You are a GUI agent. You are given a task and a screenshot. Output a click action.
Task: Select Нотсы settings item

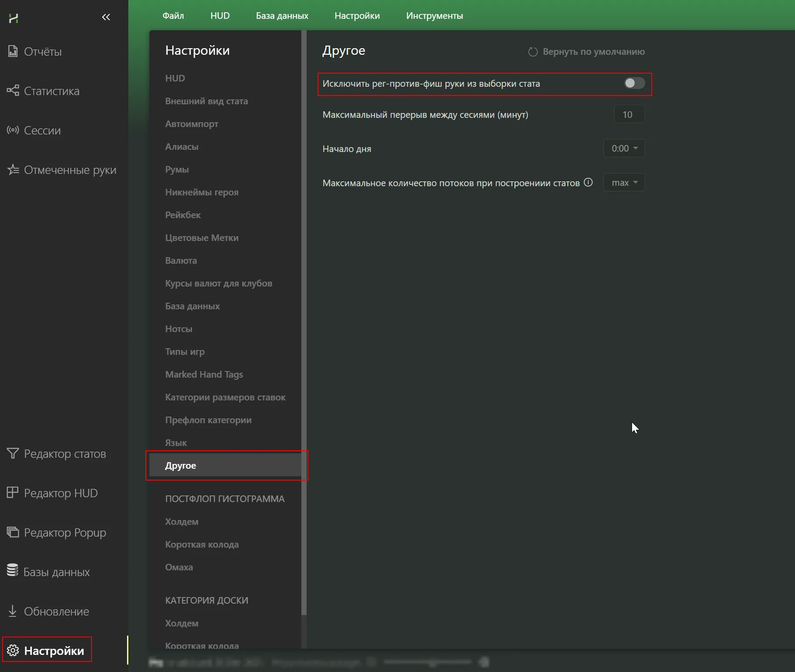pyautogui.click(x=179, y=329)
